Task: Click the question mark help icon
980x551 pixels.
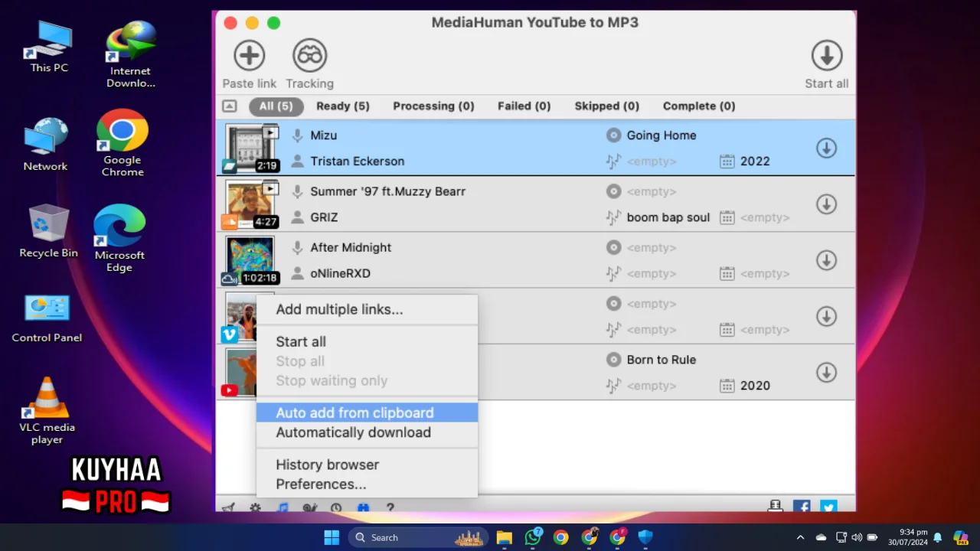Action: click(390, 507)
